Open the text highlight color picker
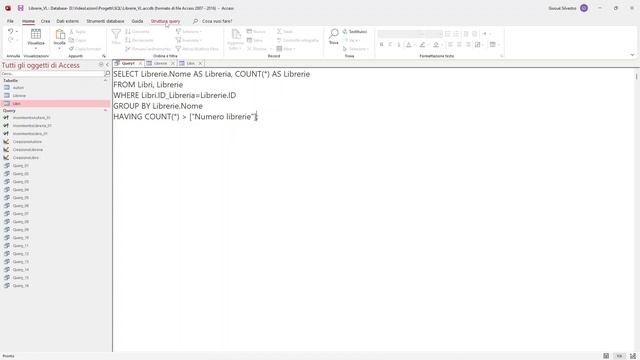Screen dimensions: 640x360 pos(422,44)
